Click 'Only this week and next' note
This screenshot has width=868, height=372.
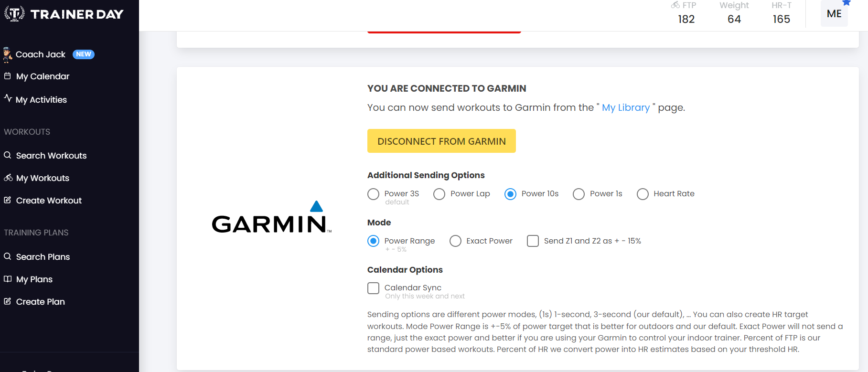[425, 296]
